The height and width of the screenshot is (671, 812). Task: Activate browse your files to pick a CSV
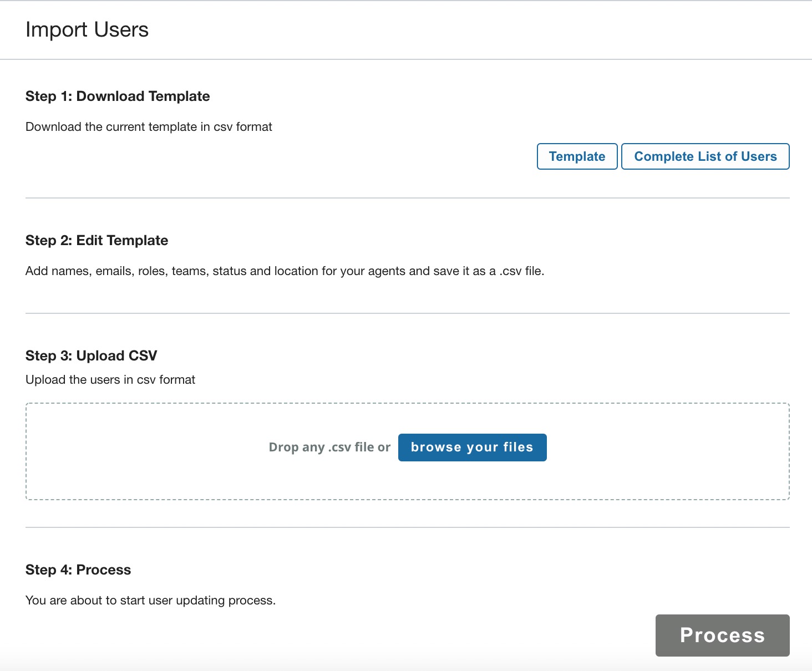click(x=471, y=447)
